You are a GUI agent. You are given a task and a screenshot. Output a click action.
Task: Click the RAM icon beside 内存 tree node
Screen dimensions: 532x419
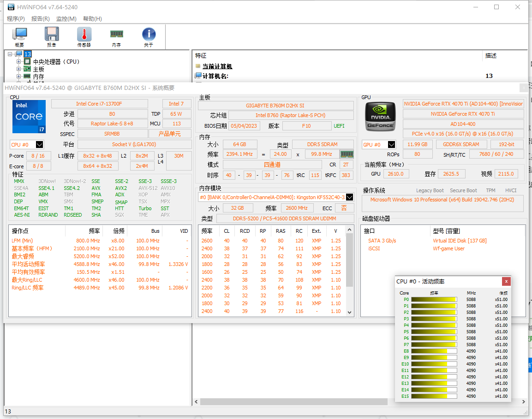[28, 77]
